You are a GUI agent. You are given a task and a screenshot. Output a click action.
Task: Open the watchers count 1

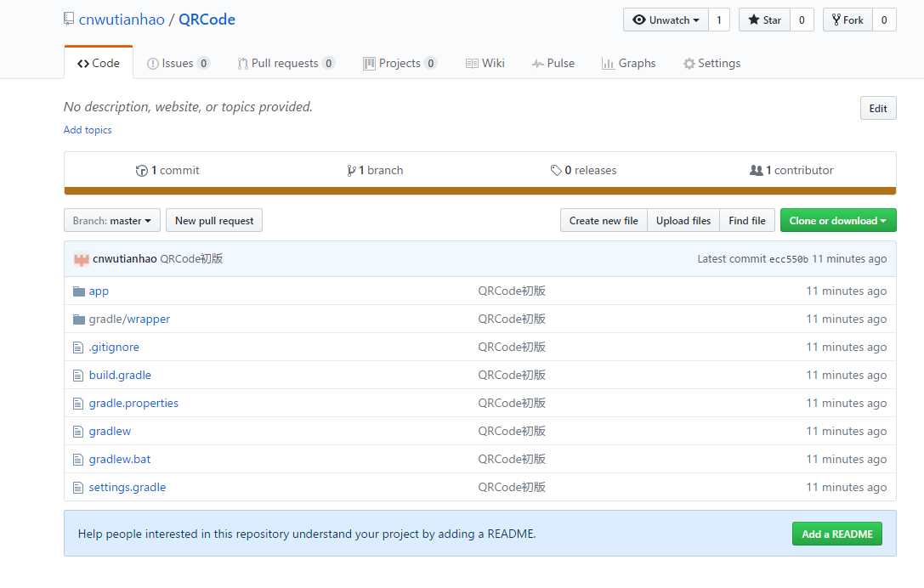[x=719, y=20]
